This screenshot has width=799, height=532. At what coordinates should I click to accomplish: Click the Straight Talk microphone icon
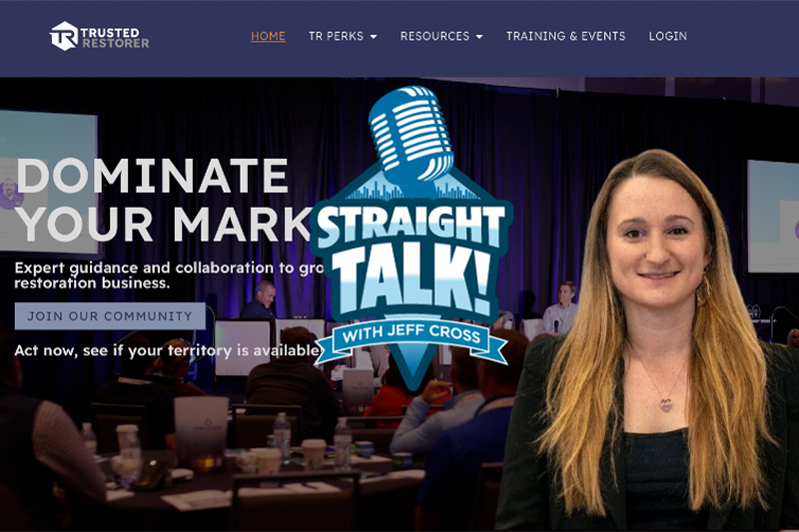coord(411,135)
